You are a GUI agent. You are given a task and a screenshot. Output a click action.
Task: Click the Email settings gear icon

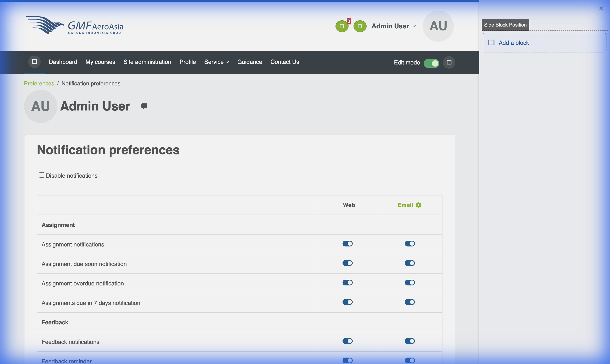[418, 205]
